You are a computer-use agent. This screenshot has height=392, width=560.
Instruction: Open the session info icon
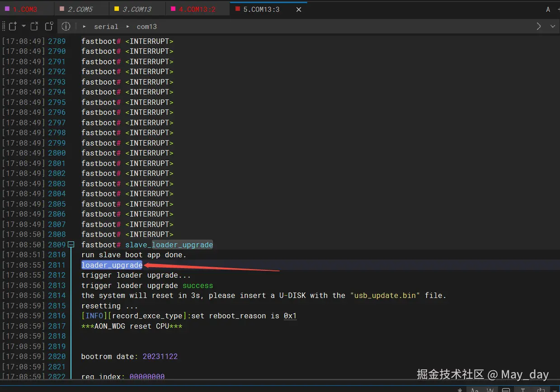pos(66,26)
